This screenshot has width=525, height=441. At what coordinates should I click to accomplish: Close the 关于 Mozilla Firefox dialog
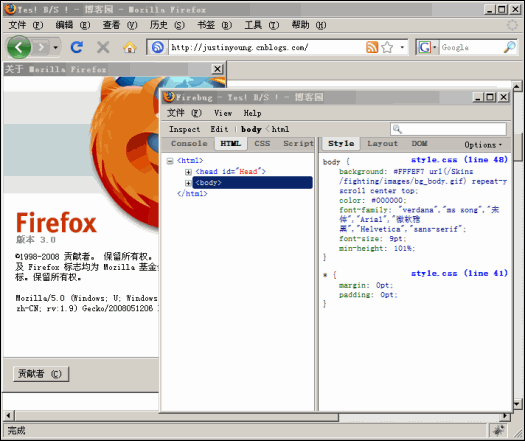217,69
